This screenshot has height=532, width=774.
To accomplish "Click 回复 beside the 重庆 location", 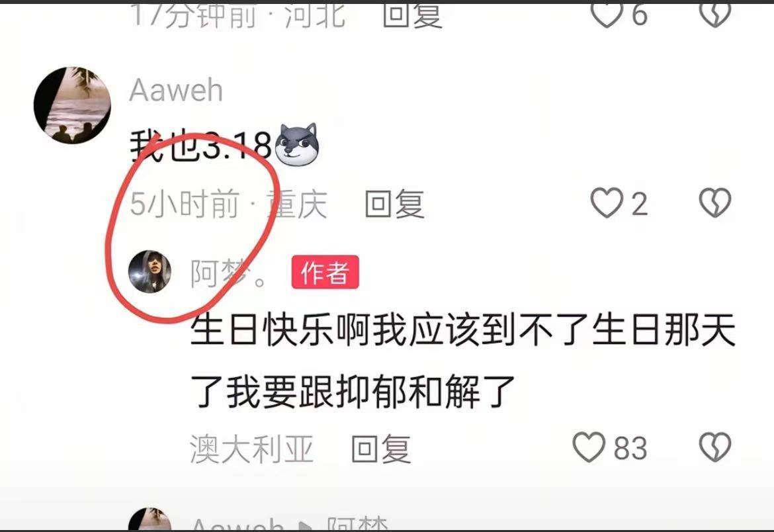I will coord(394,204).
